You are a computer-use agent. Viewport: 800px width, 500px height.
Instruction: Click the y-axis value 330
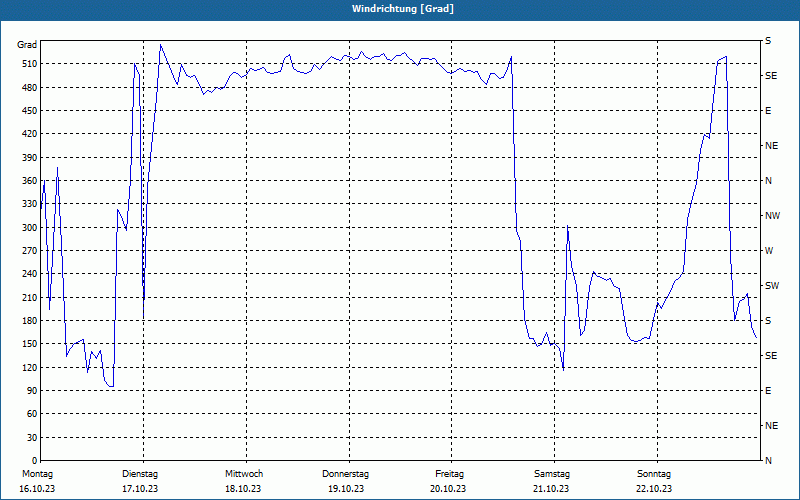29,204
